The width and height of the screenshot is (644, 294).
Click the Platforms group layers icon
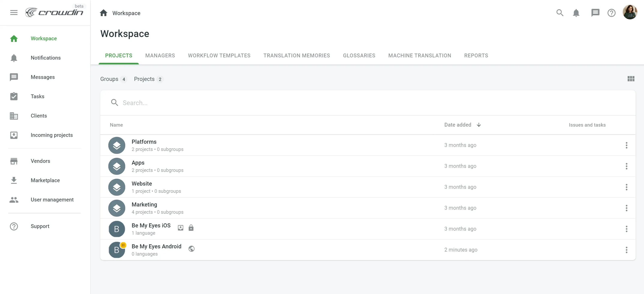tap(117, 145)
